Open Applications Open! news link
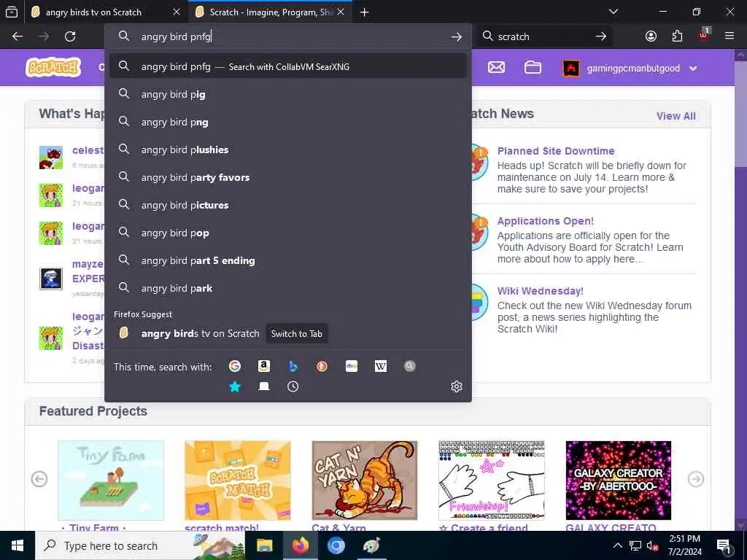 (545, 221)
